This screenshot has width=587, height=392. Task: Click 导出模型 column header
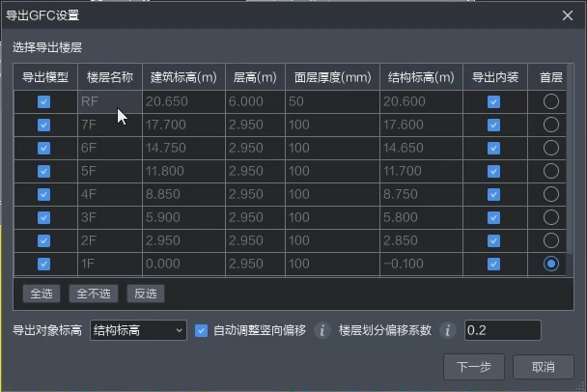(x=45, y=77)
